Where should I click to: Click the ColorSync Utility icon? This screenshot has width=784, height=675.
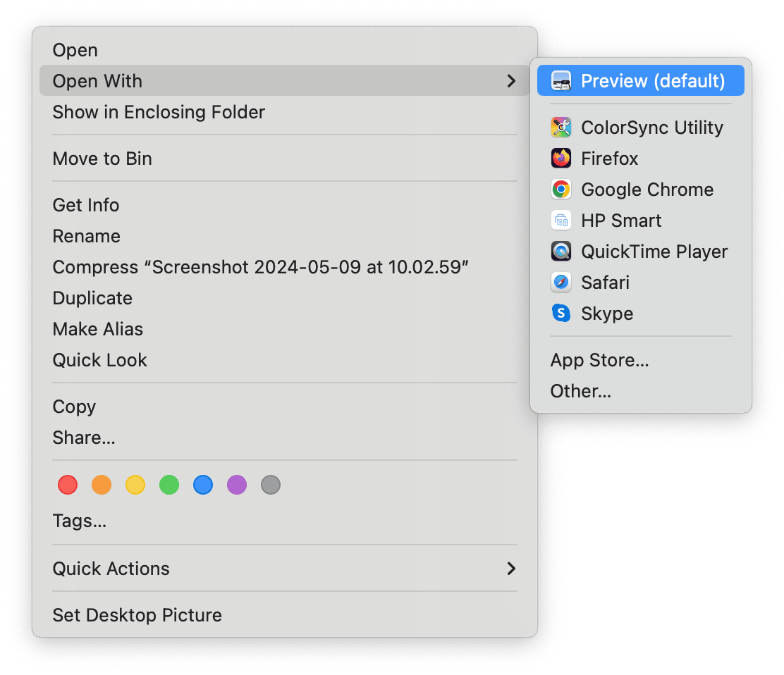[x=561, y=128]
